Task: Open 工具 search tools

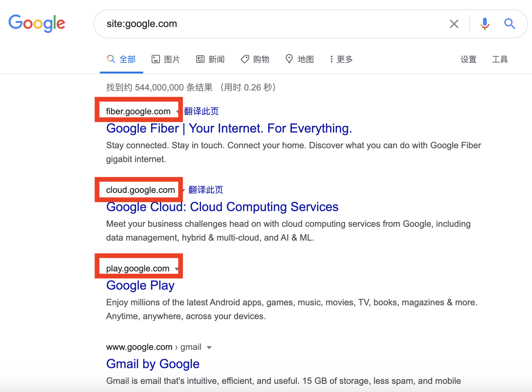Action: coord(500,59)
